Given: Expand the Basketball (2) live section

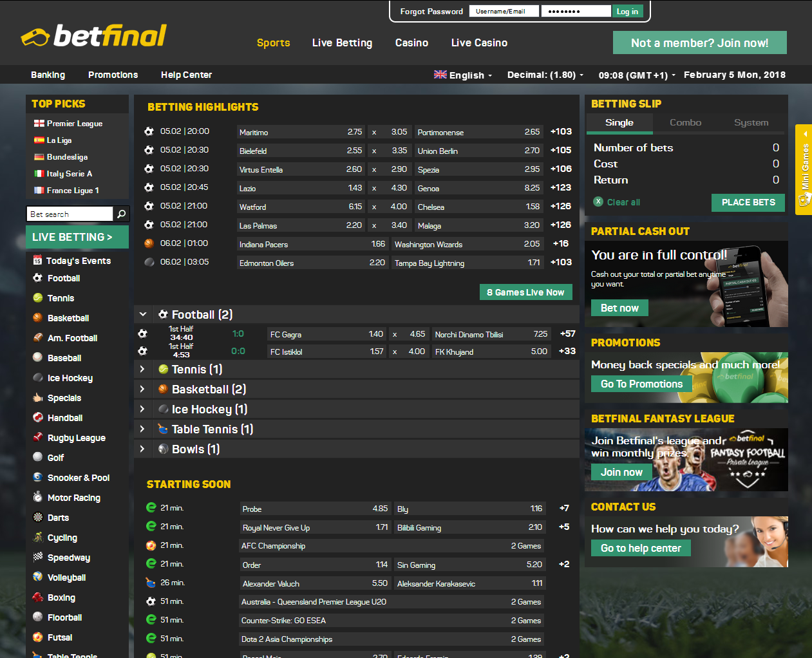Looking at the screenshot, I should click(x=143, y=389).
